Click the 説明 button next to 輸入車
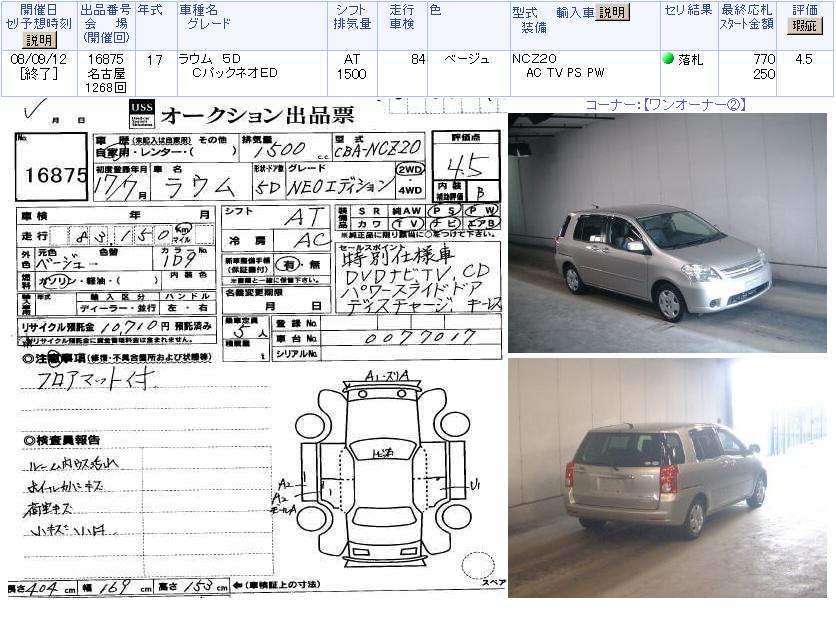Screen dimensions: 836x618 click(612, 12)
